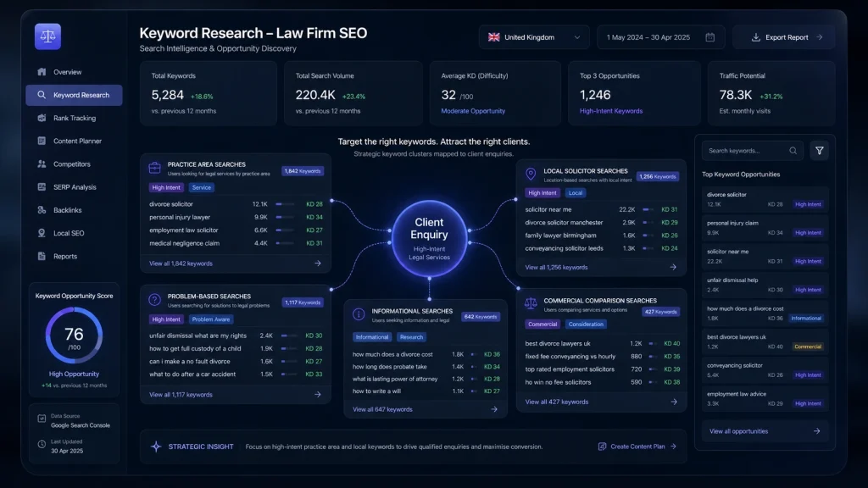The width and height of the screenshot is (868, 488).
Task: Click the Data Source icon
Action: pyautogui.click(x=42, y=419)
